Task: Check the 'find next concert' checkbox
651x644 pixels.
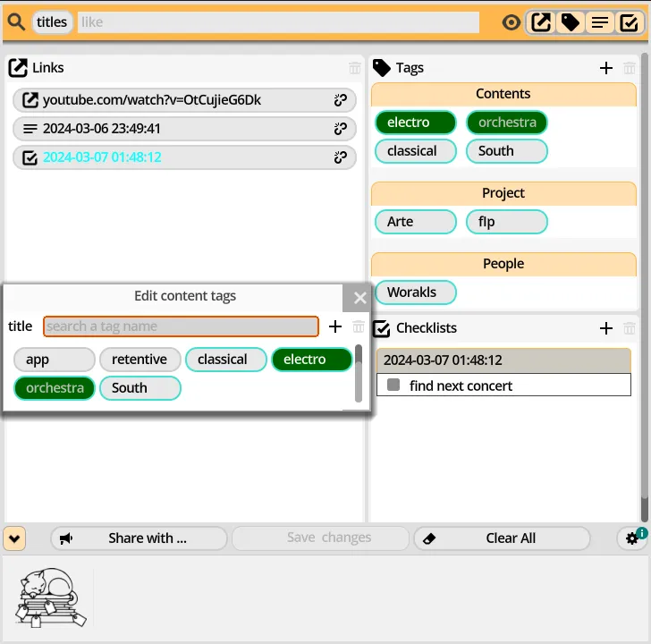Action: pos(393,385)
